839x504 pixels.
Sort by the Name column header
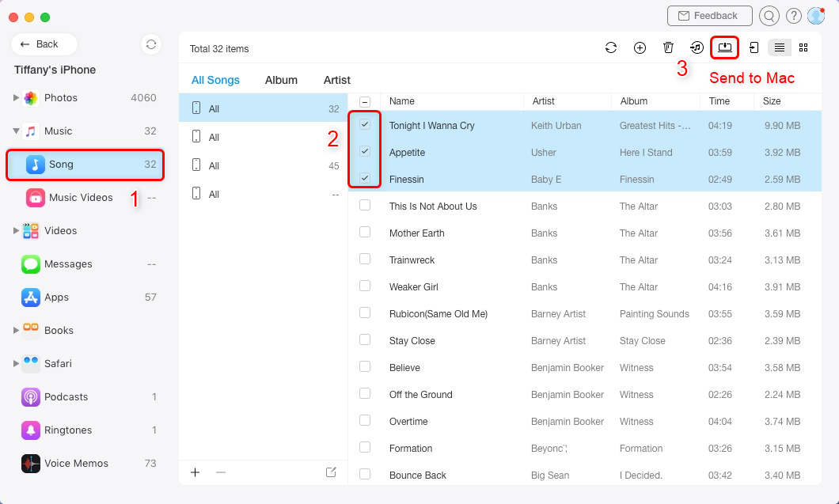pos(402,101)
